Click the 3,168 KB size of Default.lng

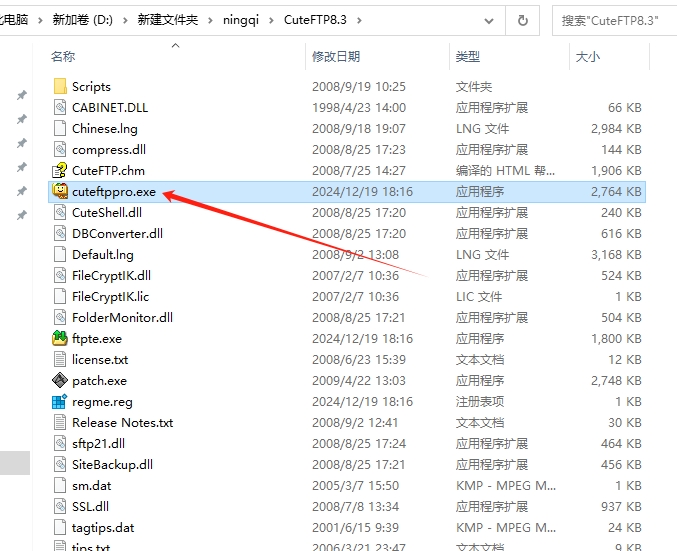coord(616,255)
